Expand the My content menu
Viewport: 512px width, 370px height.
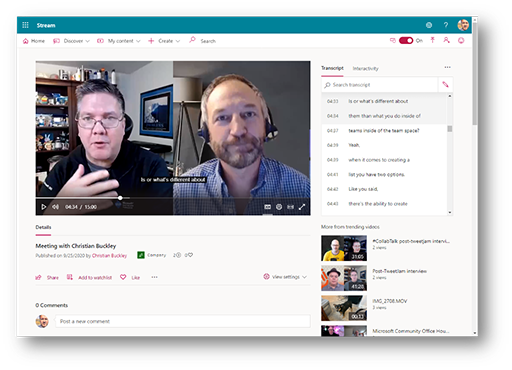click(119, 41)
